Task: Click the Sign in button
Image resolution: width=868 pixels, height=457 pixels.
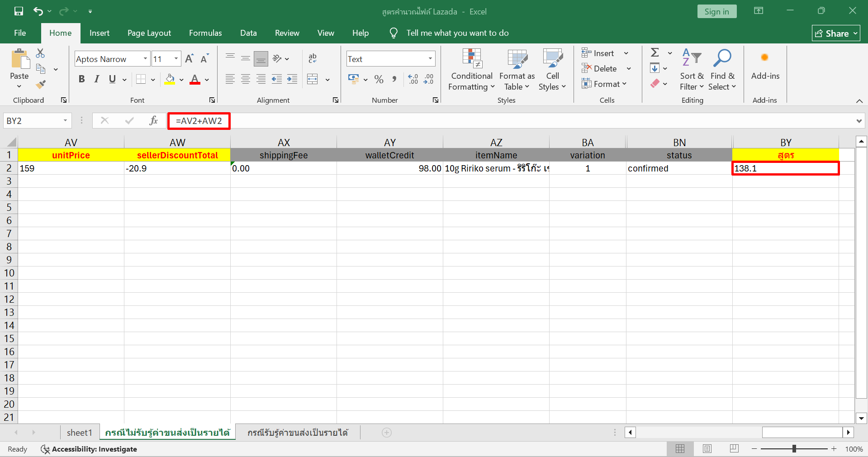Action: click(716, 11)
